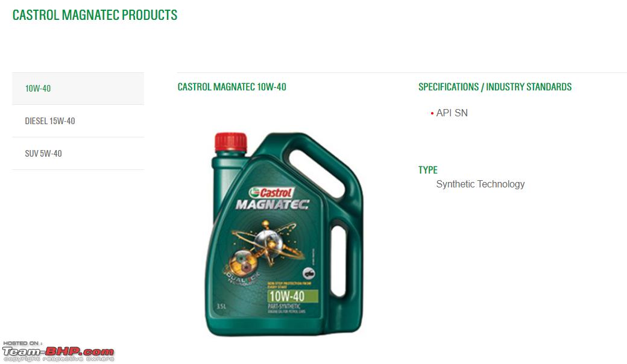The height and width of the screenshot is (364, 627).
Task: Click the Castrol Magnatec Products heading
Action: coord(95,15)
